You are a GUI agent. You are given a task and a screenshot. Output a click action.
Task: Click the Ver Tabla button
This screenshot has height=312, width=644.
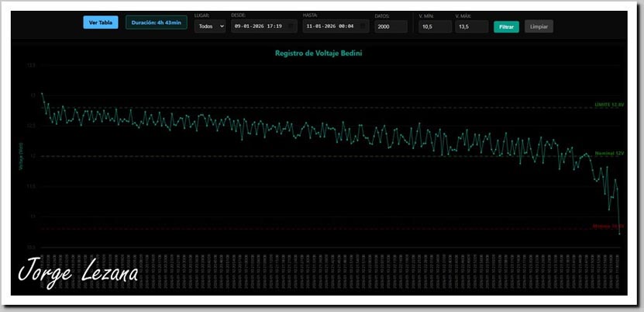101,23
